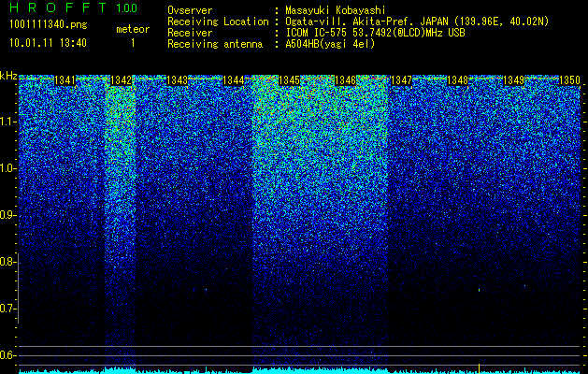588x374 pixels.
Task: Click the 0.7 frequency axis label
Action: [x=8, y=309]
